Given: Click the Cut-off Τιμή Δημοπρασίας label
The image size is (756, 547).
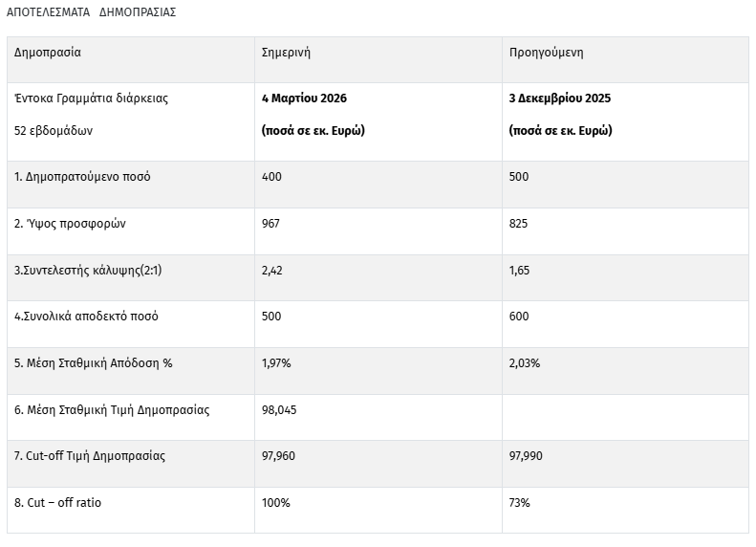Looking at the screenshot, I should point(90,456).
